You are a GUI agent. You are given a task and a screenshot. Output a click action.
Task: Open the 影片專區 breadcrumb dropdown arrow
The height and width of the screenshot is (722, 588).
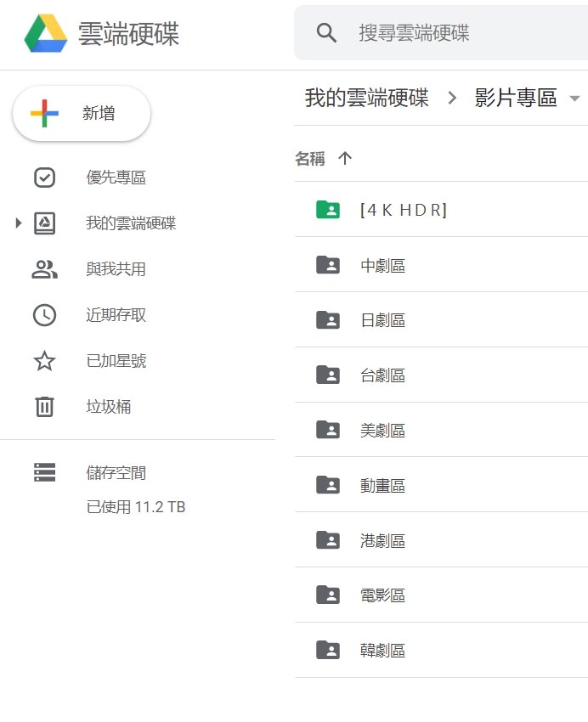click(x=574, y=98)
